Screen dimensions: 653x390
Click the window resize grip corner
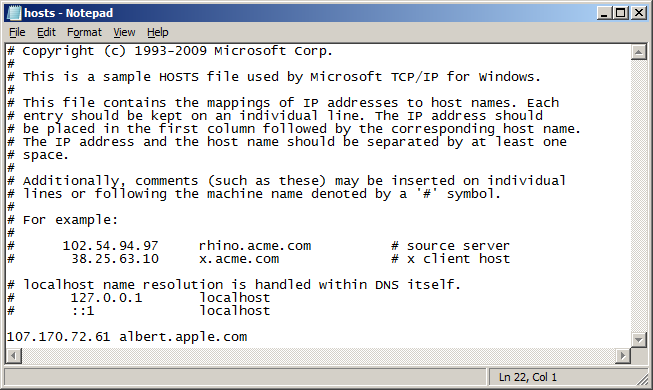[643, 380]
